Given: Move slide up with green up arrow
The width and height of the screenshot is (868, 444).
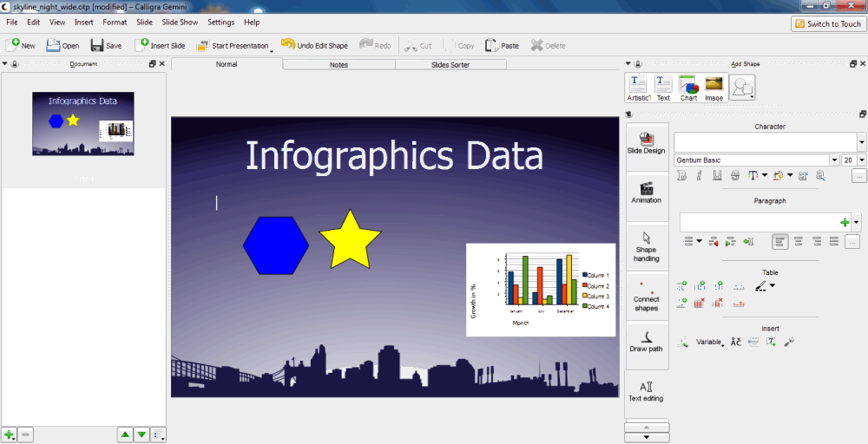Looking at the screenshot, I should (125, 435).
